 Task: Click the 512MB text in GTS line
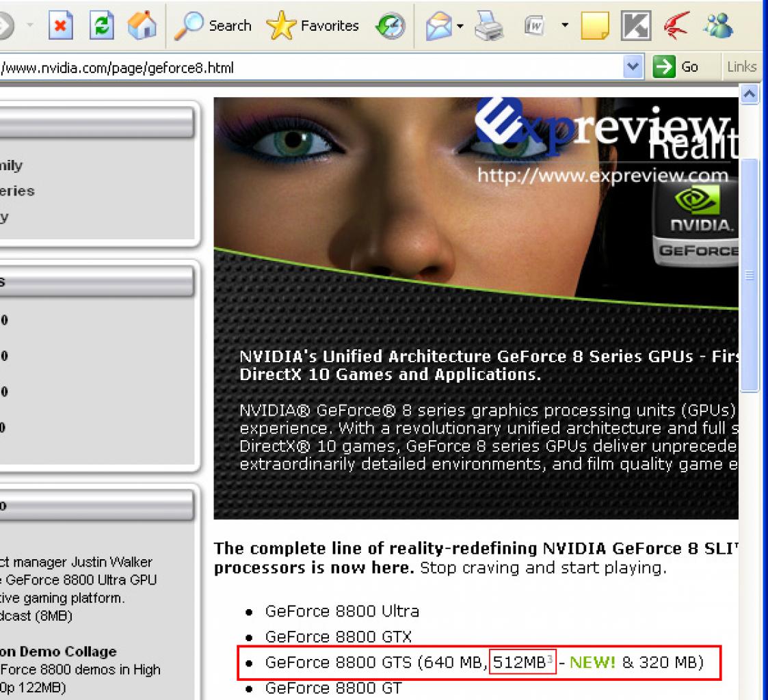519,662
